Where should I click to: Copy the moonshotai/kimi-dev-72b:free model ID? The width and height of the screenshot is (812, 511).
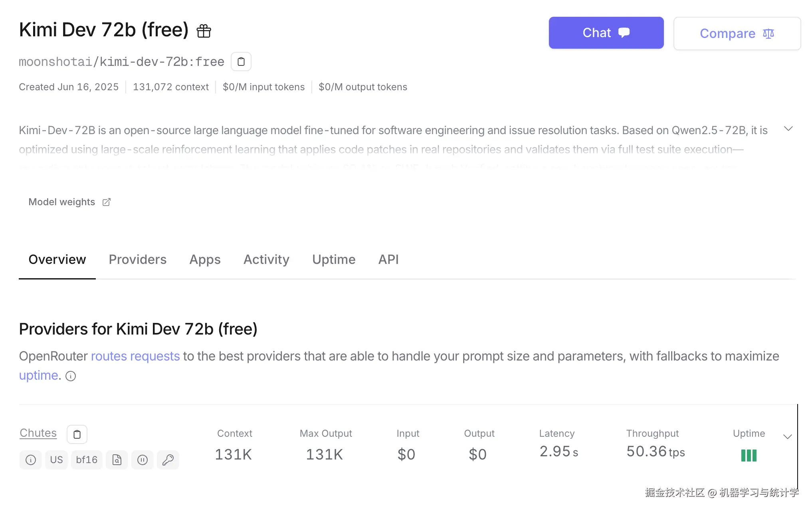tap(241, 61)
